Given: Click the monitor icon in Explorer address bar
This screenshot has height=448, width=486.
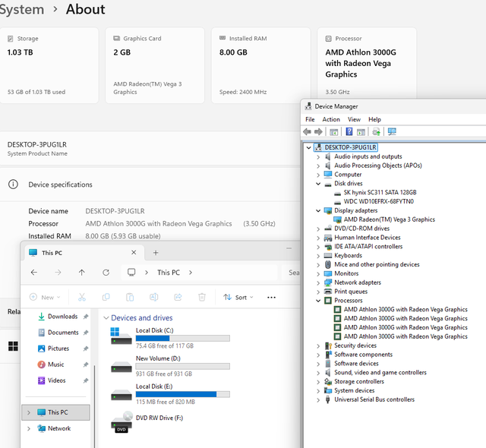Looking at the screenshot, I should 131,273.
